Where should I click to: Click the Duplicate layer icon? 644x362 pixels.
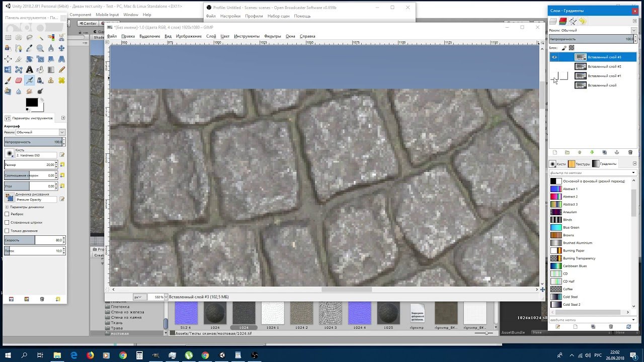click(x=604, y=152)
